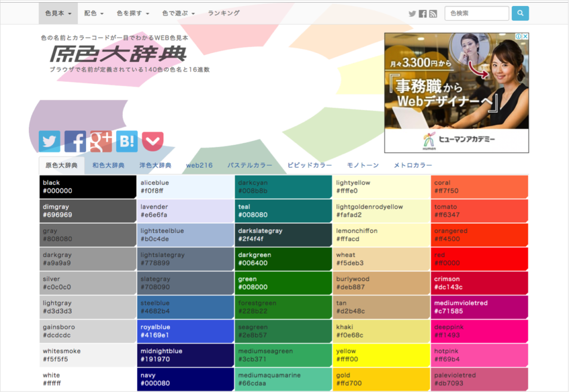Click the Twitter icon in the header bar
This screenshot has width=569, height=392.
point(412,13)
